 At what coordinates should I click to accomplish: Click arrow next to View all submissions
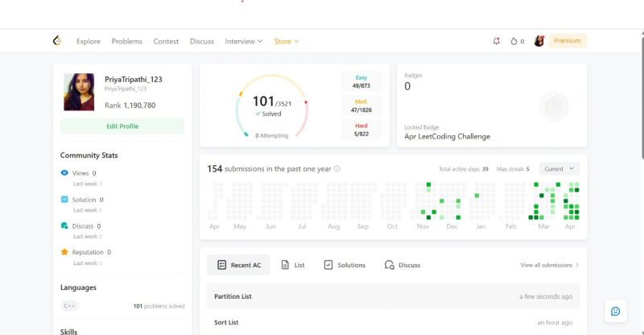click(x=577, y=265)
